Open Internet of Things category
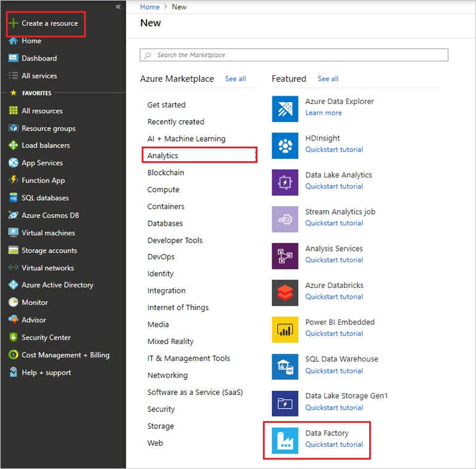The image size is (476, 469). pos(178,308)
